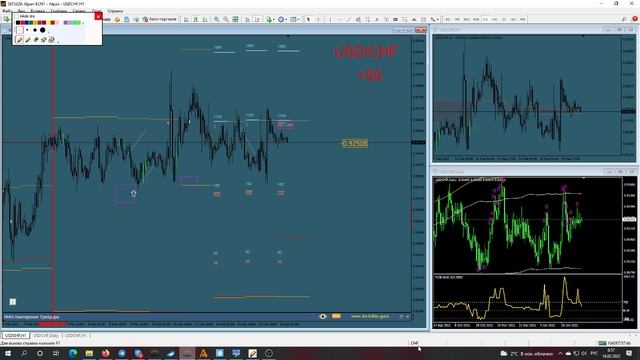The width and height of the screenshot is (640, 360).
Task: Switch timeframe to H1
Action: click(485, 19)
